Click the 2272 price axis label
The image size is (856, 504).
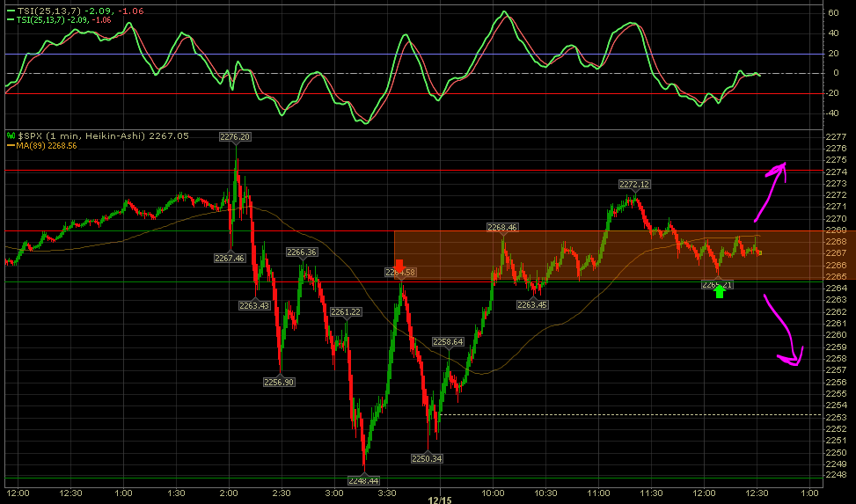(837, 195)
